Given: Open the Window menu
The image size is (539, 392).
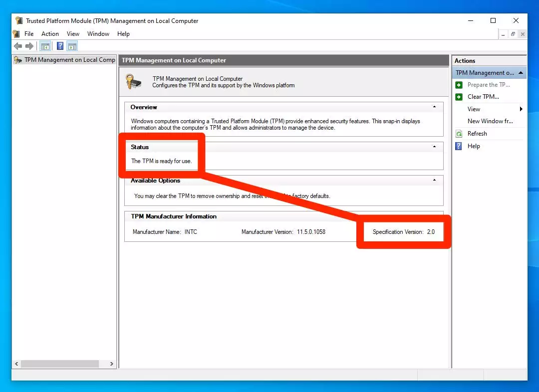Looking at the screenshot, I should [98, 34].
